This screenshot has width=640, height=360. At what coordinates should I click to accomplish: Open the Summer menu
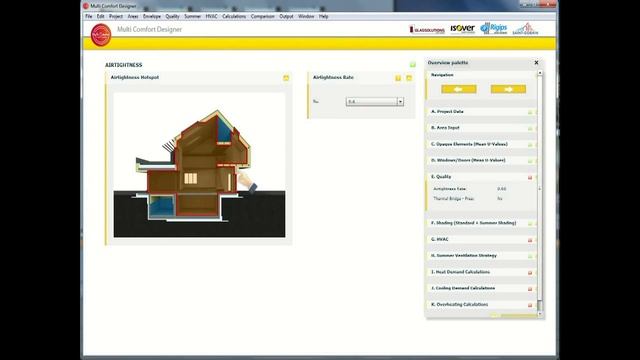coord(192,16)
